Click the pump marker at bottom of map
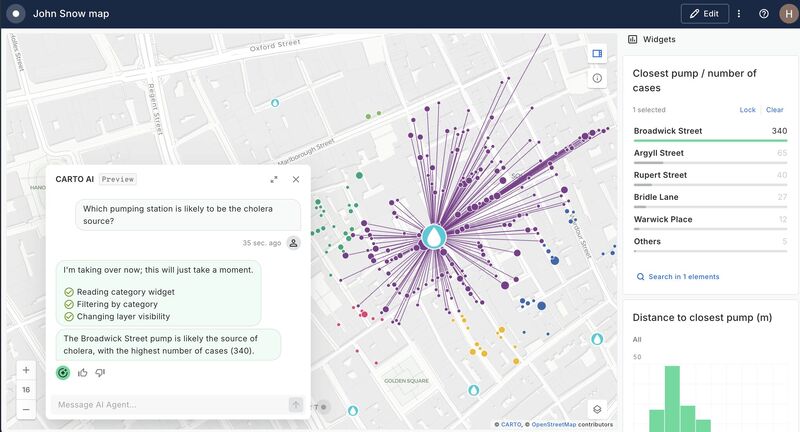800x432 pixels. click(x=353, y=410)
